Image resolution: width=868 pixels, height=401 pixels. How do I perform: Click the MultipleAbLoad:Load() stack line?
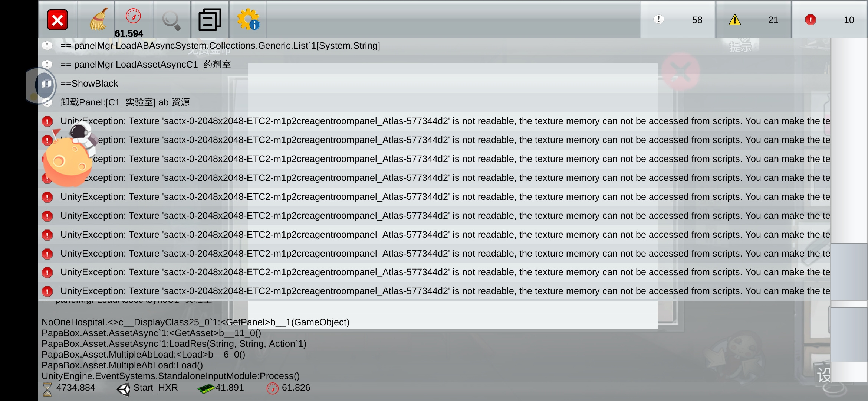[122, 365]
